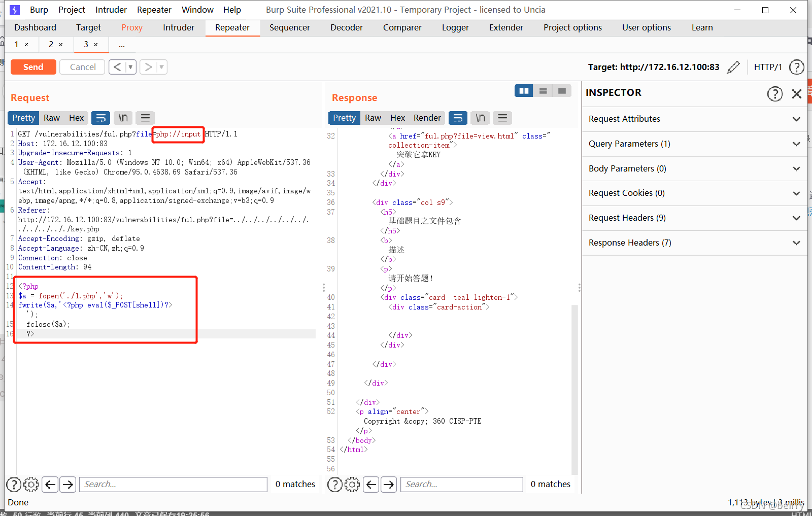Select Hex view in Request pane
Screen dimensions: 812x516
[77, 118]
